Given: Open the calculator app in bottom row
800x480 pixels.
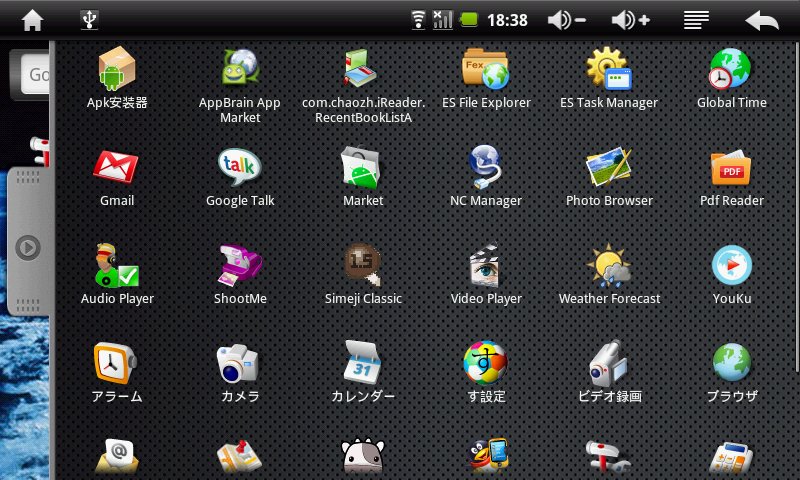Looking at the screenshot, I should click(x=732, y=458).
